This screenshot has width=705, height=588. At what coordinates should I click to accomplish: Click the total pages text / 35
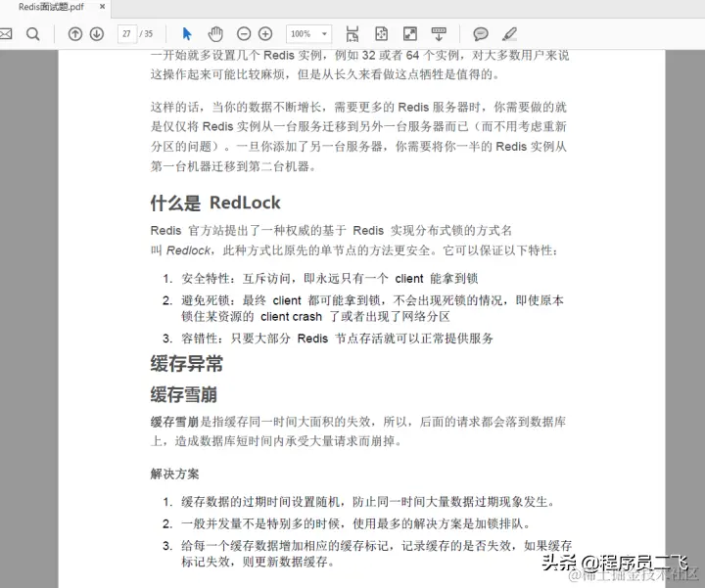click(x=146, y=33)
